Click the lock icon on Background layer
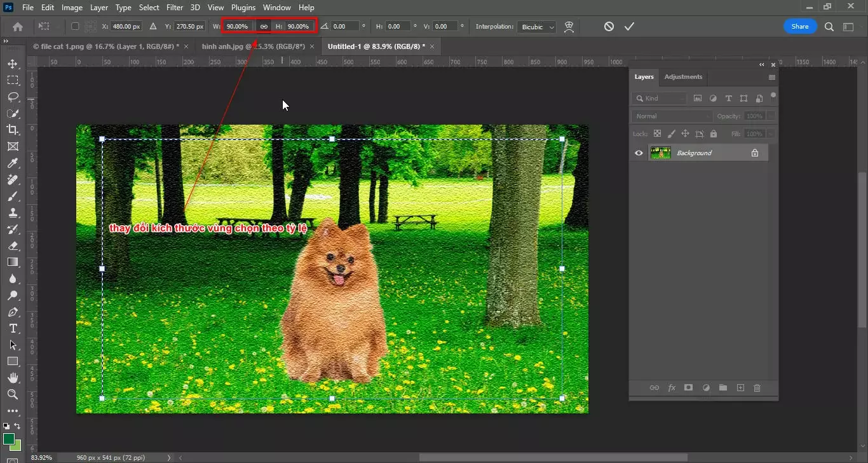Viewport: 868px width, 463px height. click(755, 152)
